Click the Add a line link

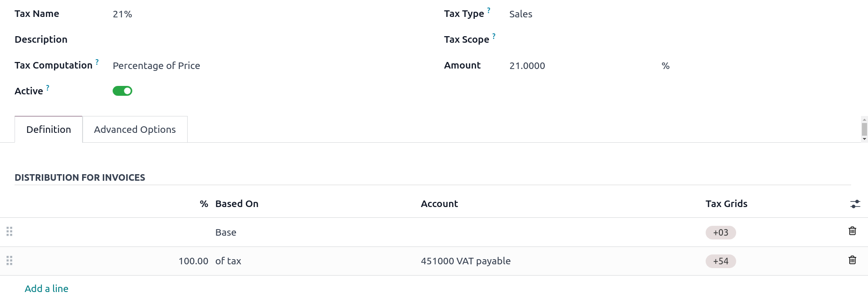click(x=46, y=288)
